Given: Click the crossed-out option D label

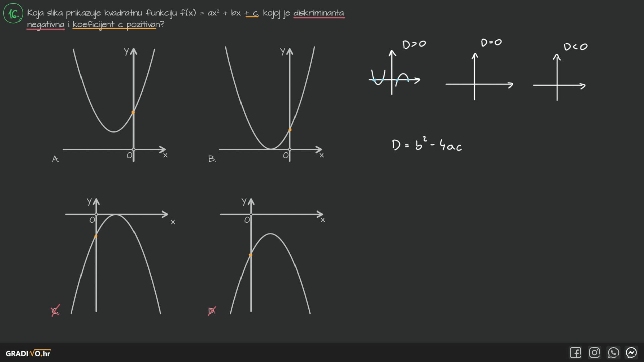Looking at the screenshot, I should [x=212, y=311].
